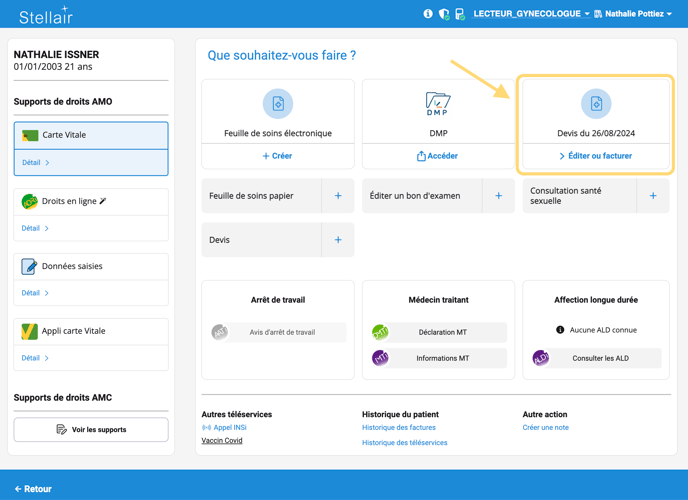The width and height of the screenshot is (688, 500).
Task: Create a Feuille de soins électronique
Action: point(277,156)
